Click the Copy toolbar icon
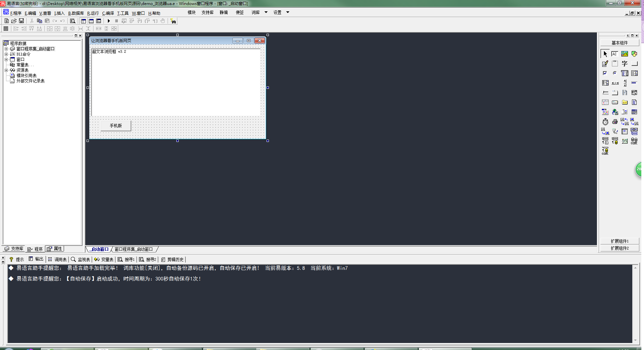This screenshot has height=350, width=644. (x=39, y=21)
